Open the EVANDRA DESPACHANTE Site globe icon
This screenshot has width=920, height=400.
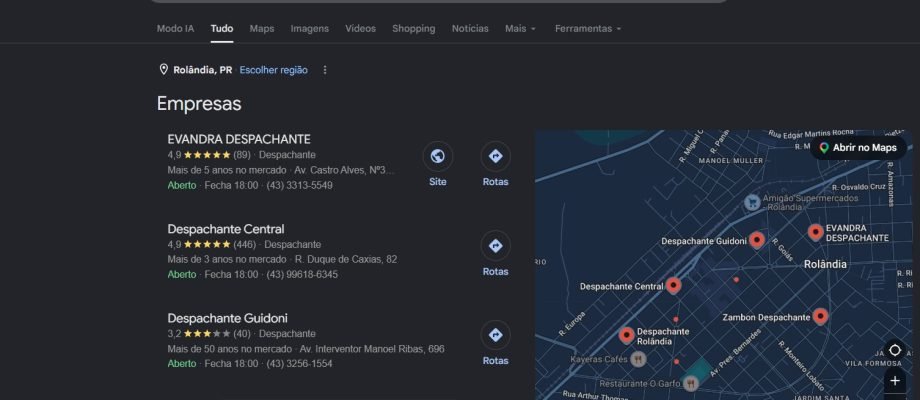click(x=438, y=156)
